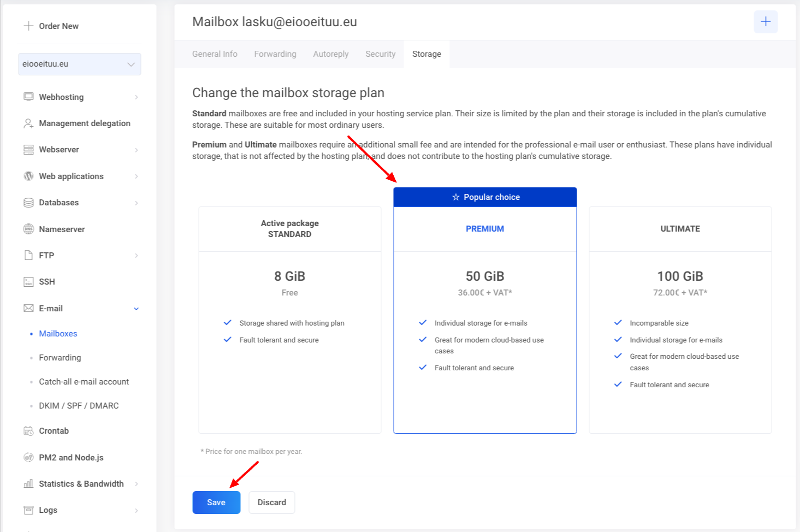
Task: Save the storage plan change
Action: [216, 503]
